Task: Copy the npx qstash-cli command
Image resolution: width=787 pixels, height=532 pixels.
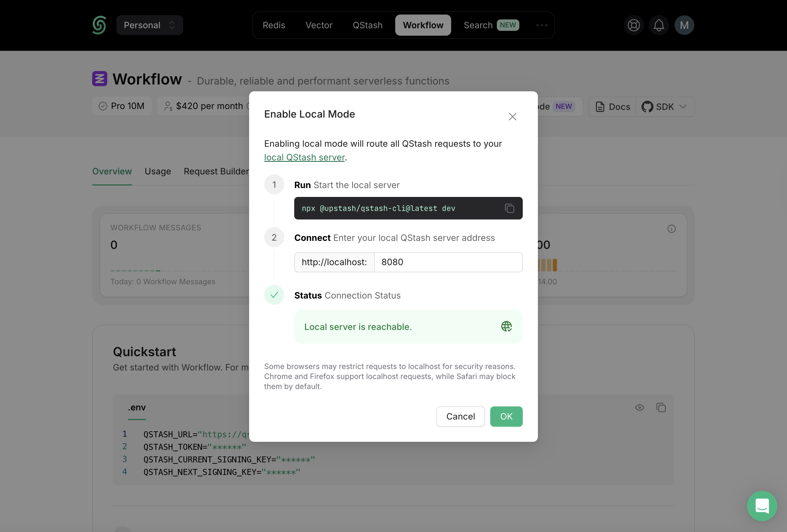Action: click(509, 208)
